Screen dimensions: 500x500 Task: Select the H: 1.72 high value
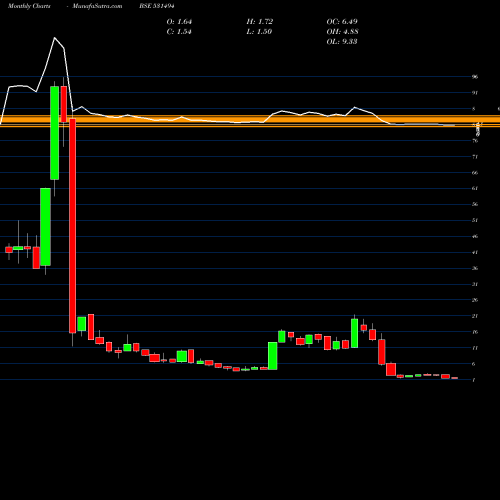tap(260, 22)
